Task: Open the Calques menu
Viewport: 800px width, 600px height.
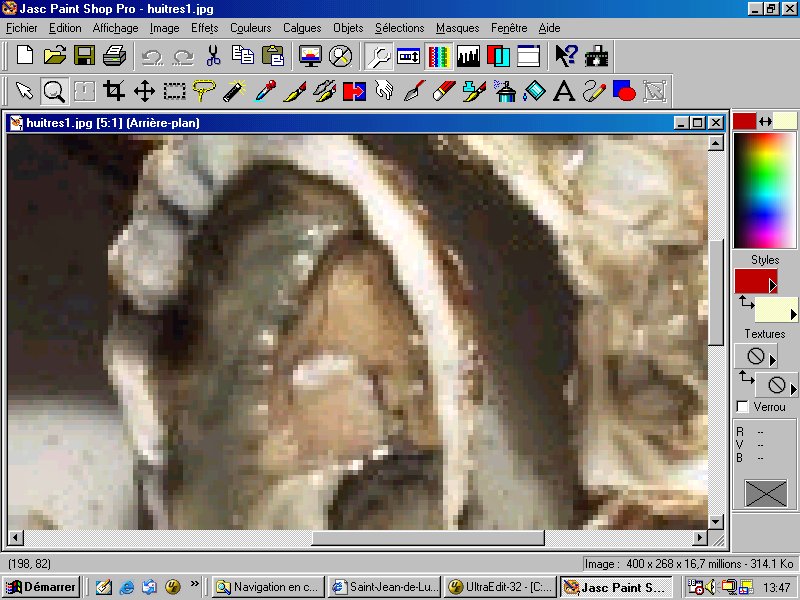Action: pos(302,28)
